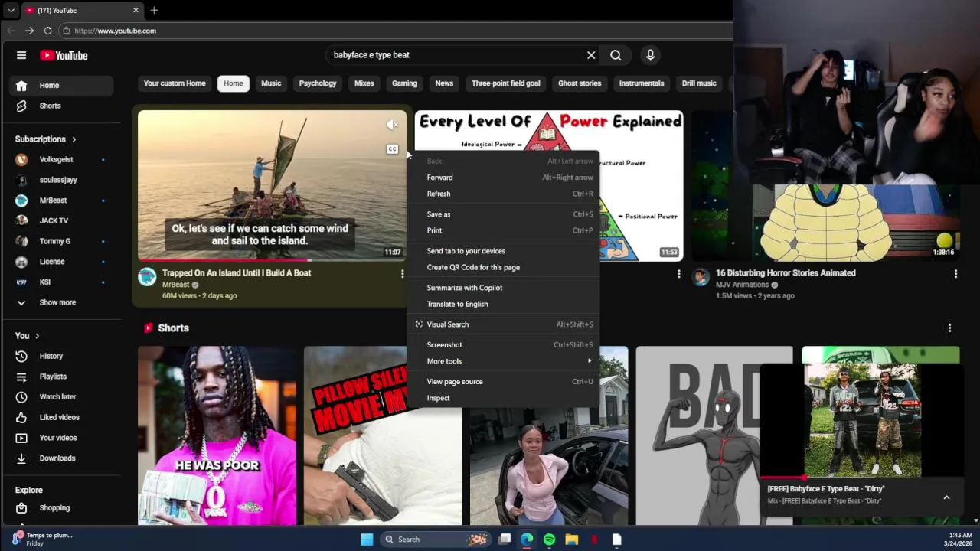Expand the miniplayer with the chevron
Viewport: 980px width, 551px height.
coord(946,497)
